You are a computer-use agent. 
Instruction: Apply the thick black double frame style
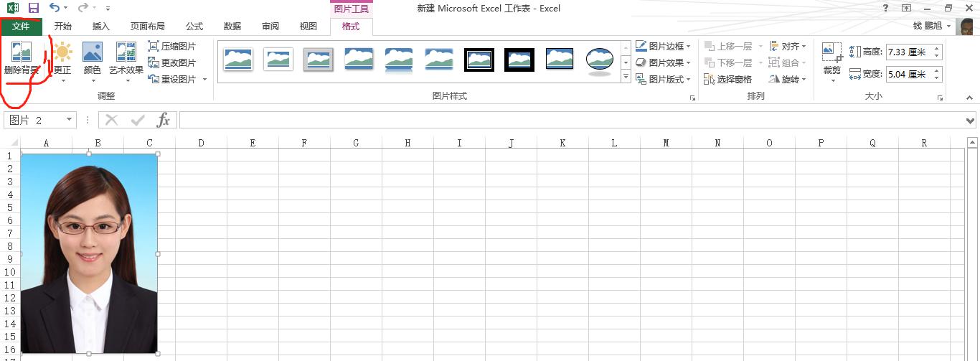[x=479, y=60]
